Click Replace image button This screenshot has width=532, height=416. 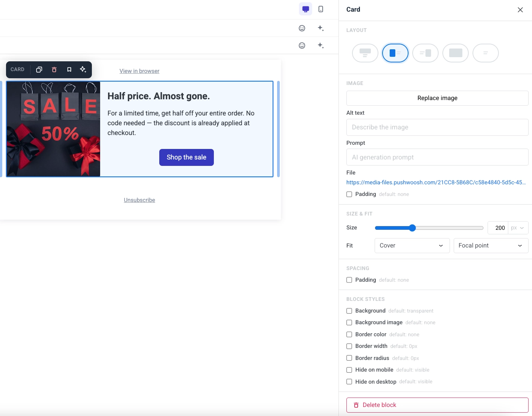click(x=437, y=98)
